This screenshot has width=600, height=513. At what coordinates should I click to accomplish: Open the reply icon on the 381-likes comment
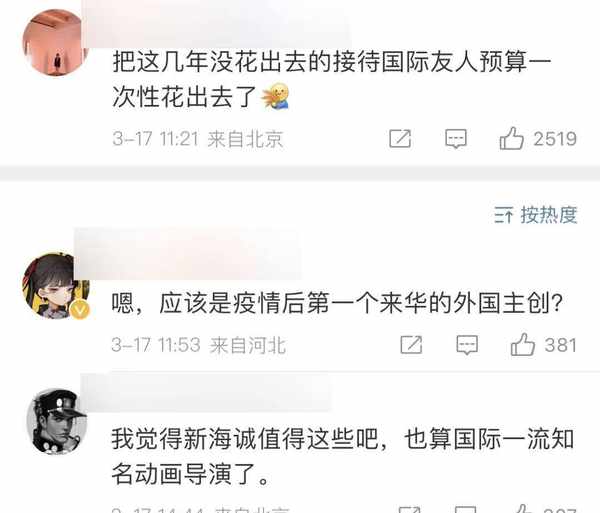pos(467,345)
